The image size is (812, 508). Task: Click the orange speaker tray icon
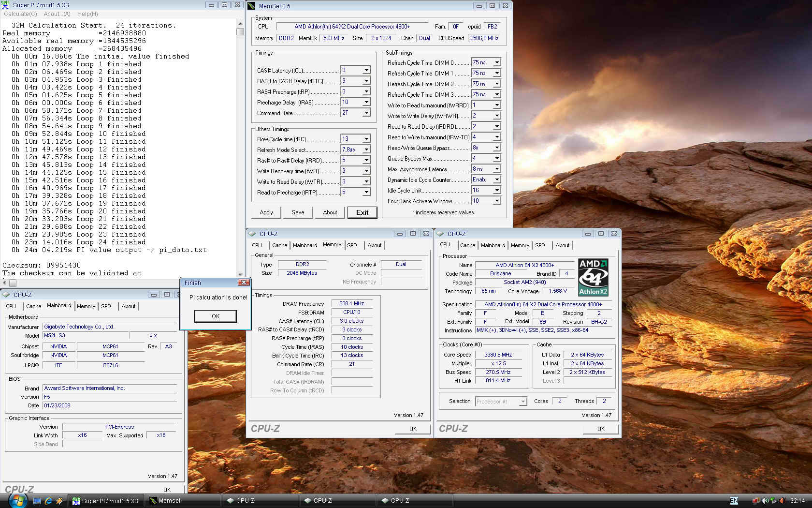pos(782,501)
